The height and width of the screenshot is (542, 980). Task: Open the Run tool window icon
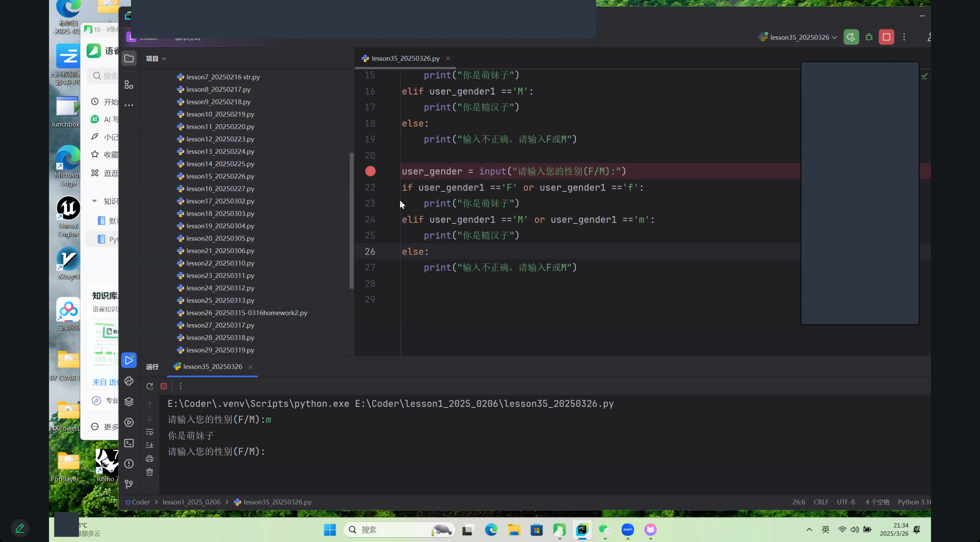click(x=129, y=360)
